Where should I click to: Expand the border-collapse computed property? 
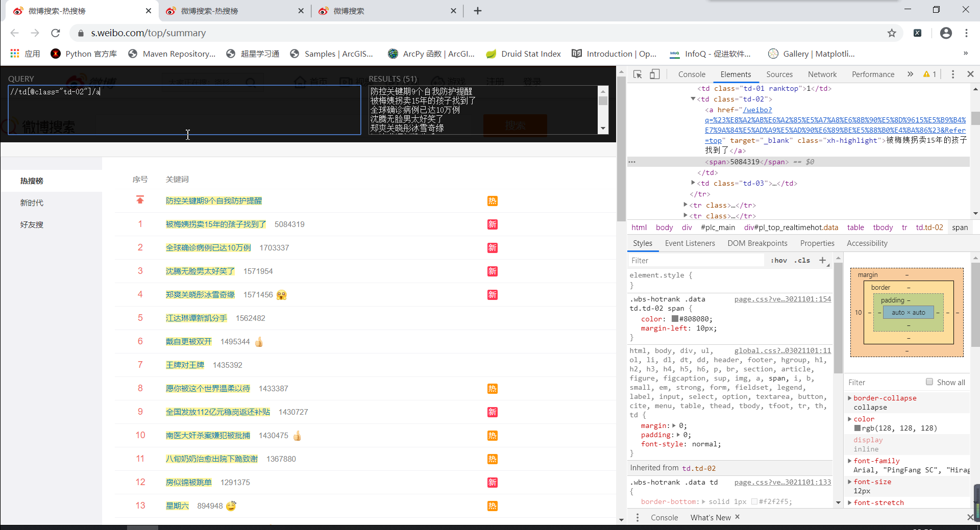[x=850, y=398]
